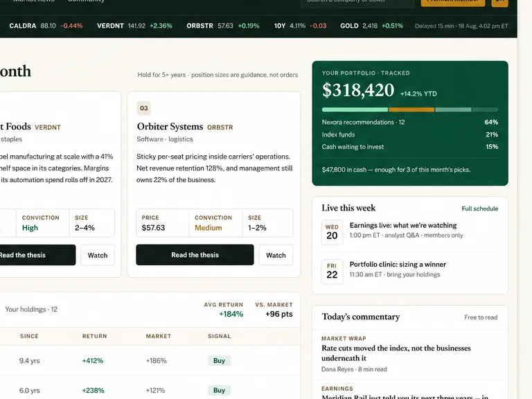Click the Free to read label

tap(481, 317)
